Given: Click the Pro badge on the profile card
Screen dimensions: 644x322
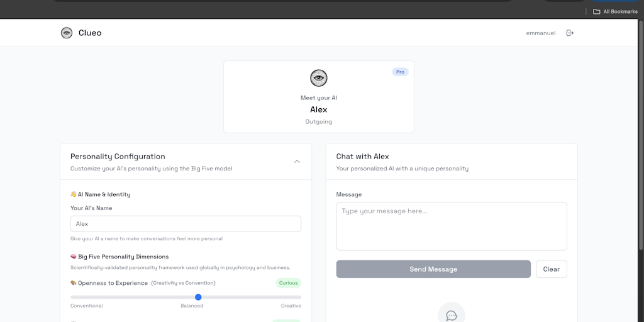Looking at the screenshot, I should click(x=400, y=72).
